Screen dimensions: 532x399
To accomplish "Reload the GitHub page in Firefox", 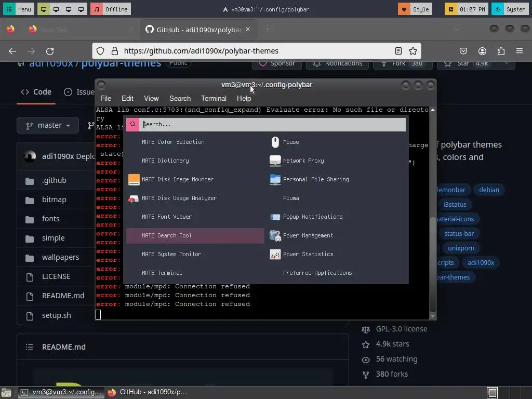I will [x=50, y=51].
